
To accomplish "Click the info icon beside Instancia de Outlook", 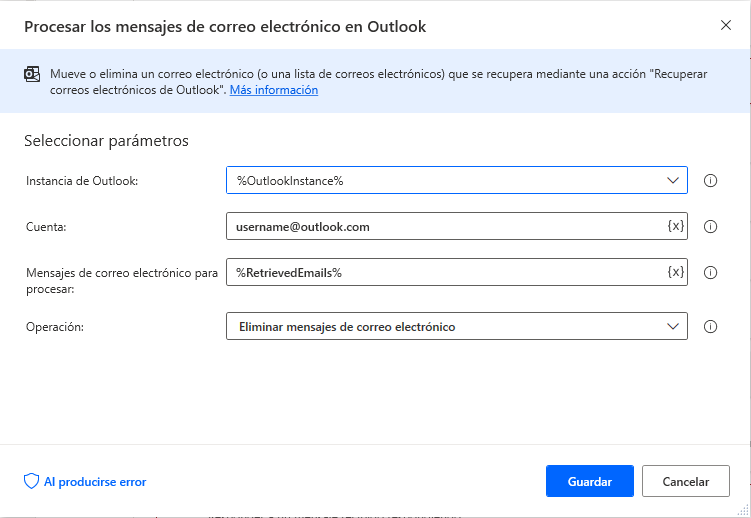I will pos(710,180).
